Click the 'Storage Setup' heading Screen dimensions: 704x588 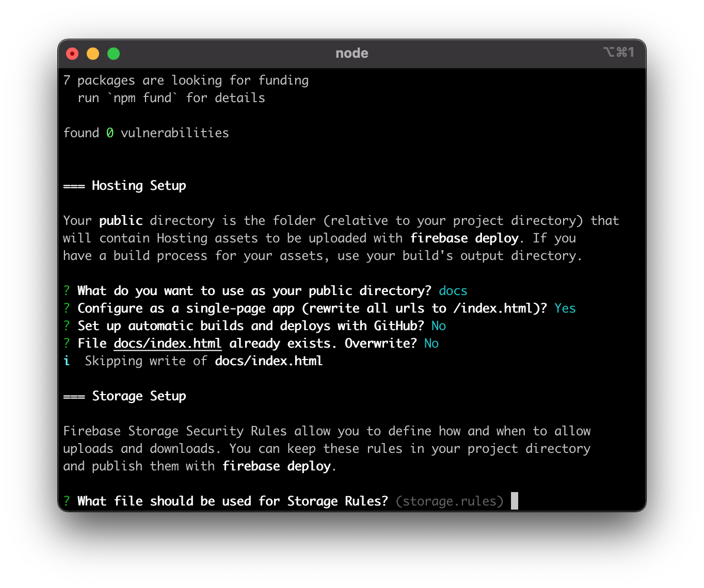point(139,396)
